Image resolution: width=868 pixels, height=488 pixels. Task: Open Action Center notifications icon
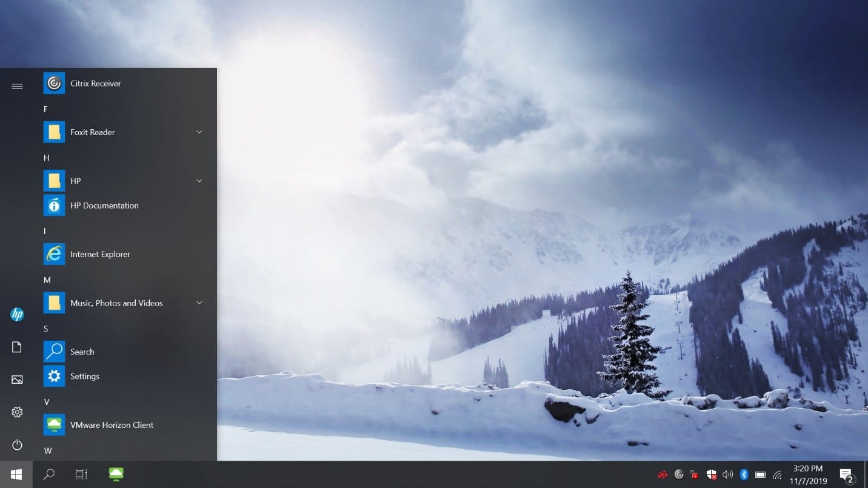click(846, 474)
